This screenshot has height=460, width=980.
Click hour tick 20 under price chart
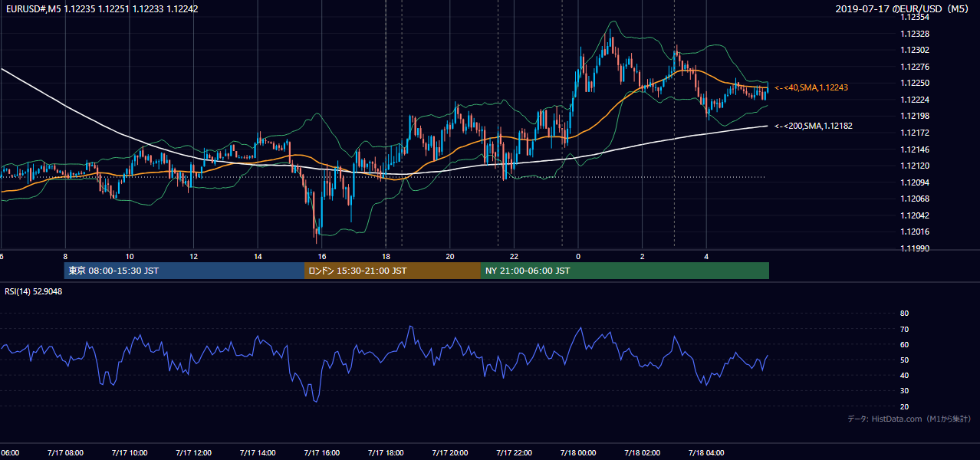coord(450,257)
